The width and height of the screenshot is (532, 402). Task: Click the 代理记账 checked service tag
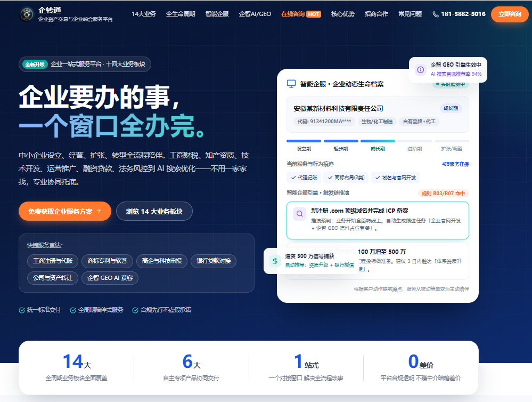tap(304, 178)
